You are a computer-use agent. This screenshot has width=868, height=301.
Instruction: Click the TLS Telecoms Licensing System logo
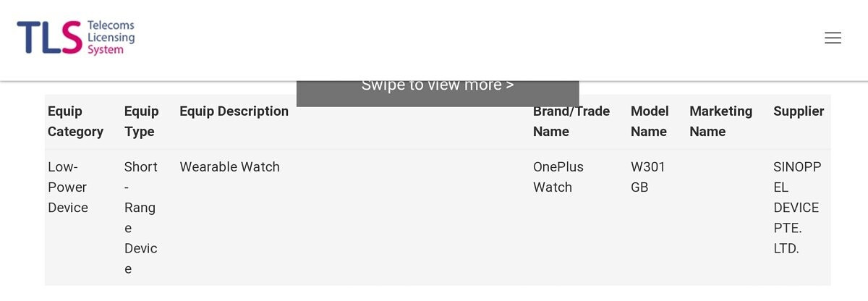pos(75,38)
